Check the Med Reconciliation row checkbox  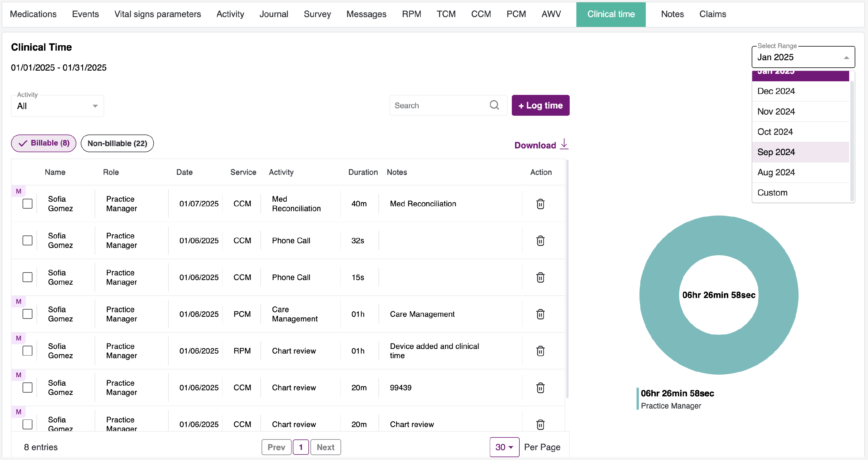27,204
